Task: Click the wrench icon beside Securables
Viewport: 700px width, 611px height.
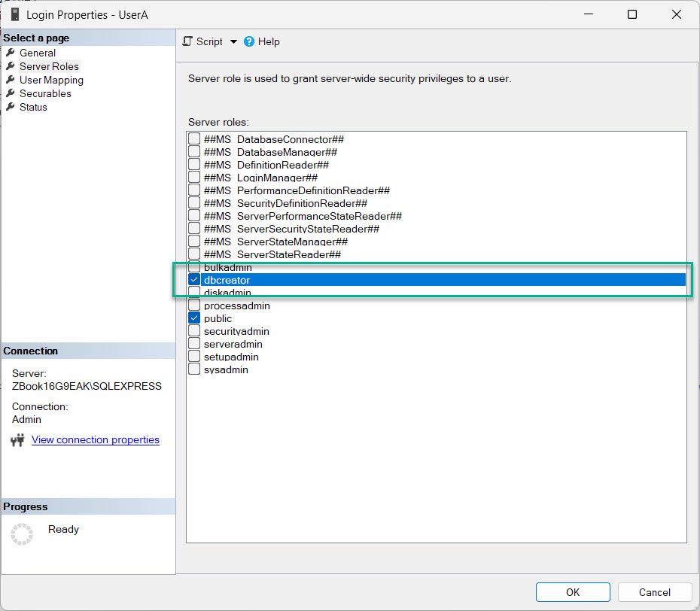Action: pyautogui.click(x=11, y=93)
